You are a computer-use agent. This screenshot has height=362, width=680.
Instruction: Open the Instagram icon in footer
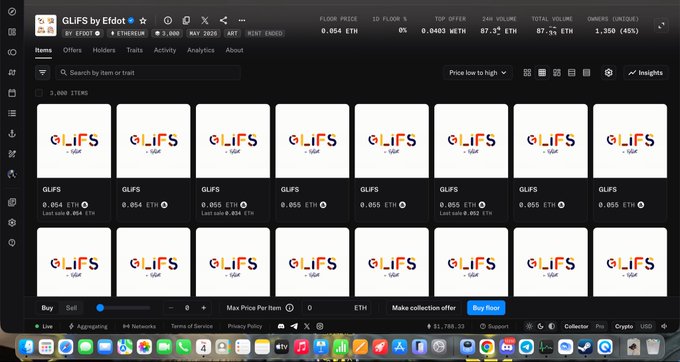coord(320,326)
